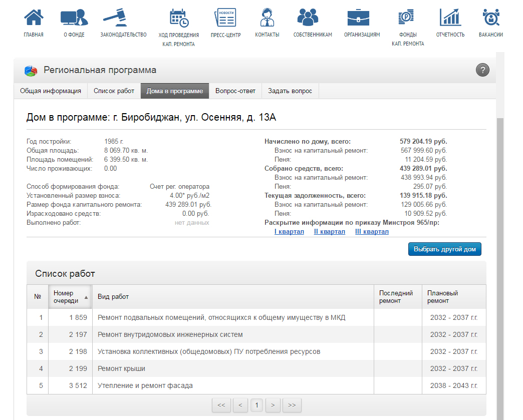
Task: Open the Организациям briefcase icon
Action: (x=358, y=18)
